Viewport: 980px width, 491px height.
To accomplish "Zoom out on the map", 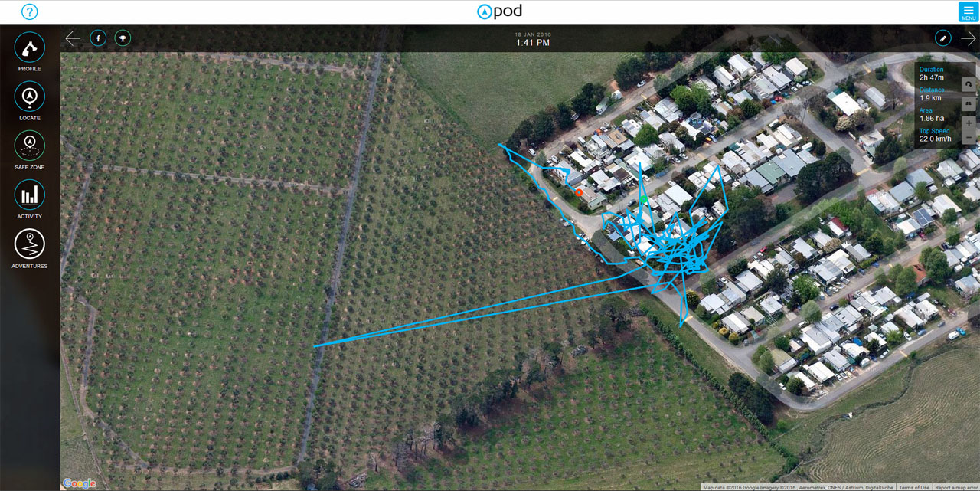I will pyautogui.click(x=969, y=137).
